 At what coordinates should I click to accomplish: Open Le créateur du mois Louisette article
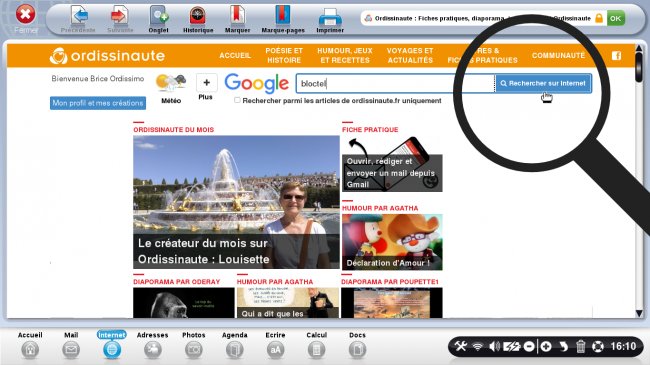click(x=236, y=202)
